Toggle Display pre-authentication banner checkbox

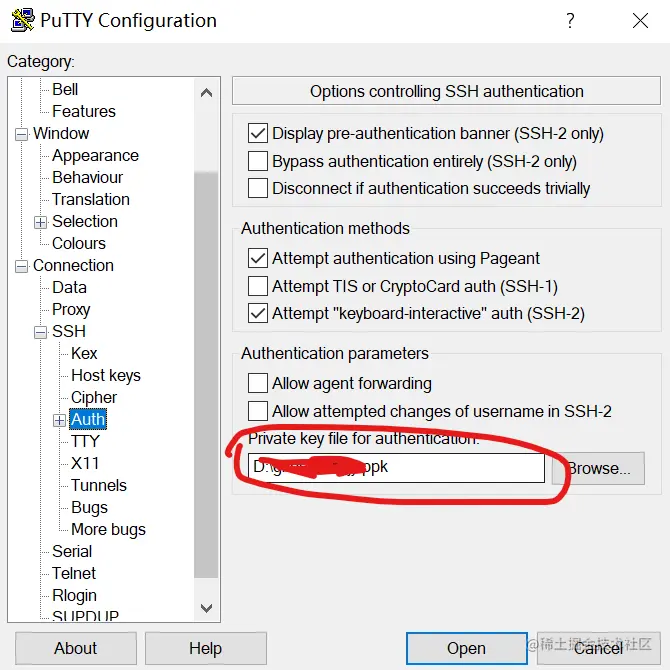(x=258, y=133)
